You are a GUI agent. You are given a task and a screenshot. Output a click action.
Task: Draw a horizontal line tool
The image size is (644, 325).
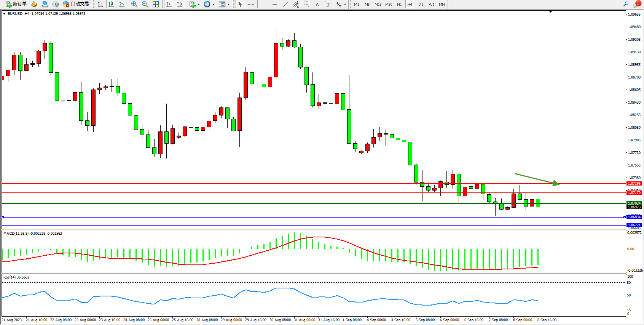tap(274, 4)
